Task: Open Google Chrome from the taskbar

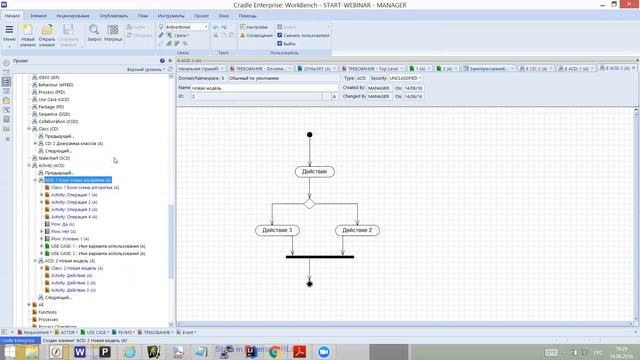Action: 275,352
